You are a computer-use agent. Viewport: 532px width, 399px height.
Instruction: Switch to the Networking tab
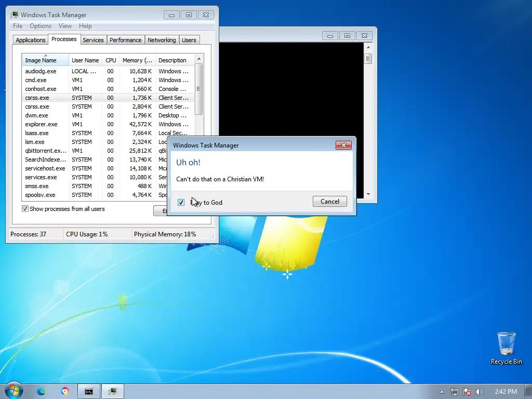[162, 40]
